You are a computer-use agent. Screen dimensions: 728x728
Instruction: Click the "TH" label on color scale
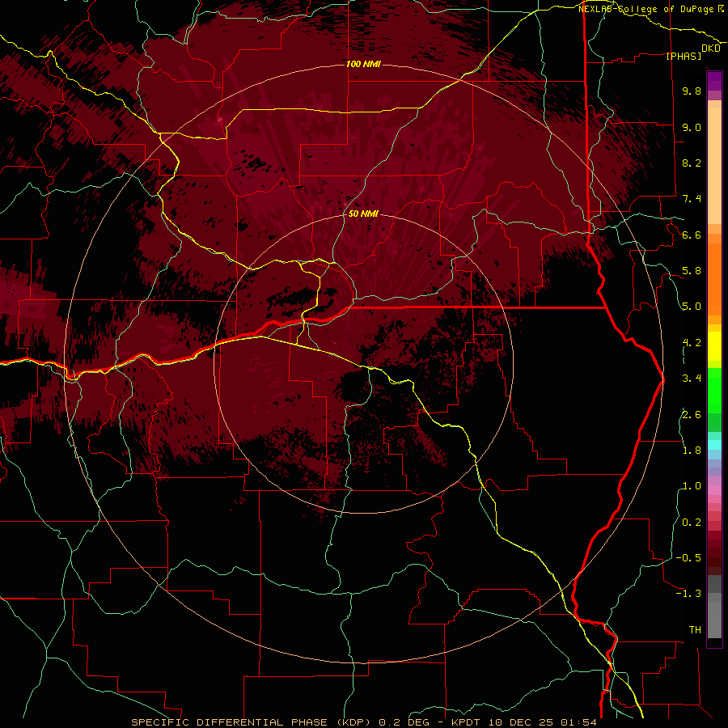pyautogui.click(x=695, y=629)
